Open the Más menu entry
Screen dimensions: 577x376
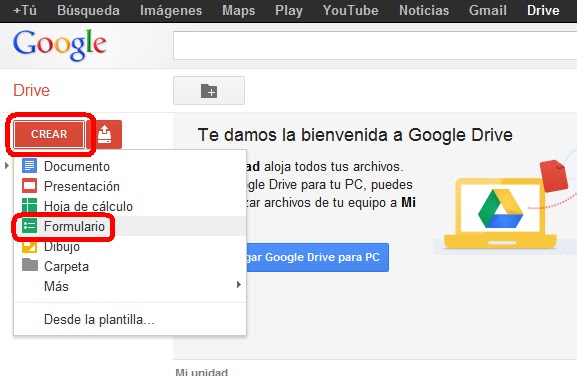130,286
